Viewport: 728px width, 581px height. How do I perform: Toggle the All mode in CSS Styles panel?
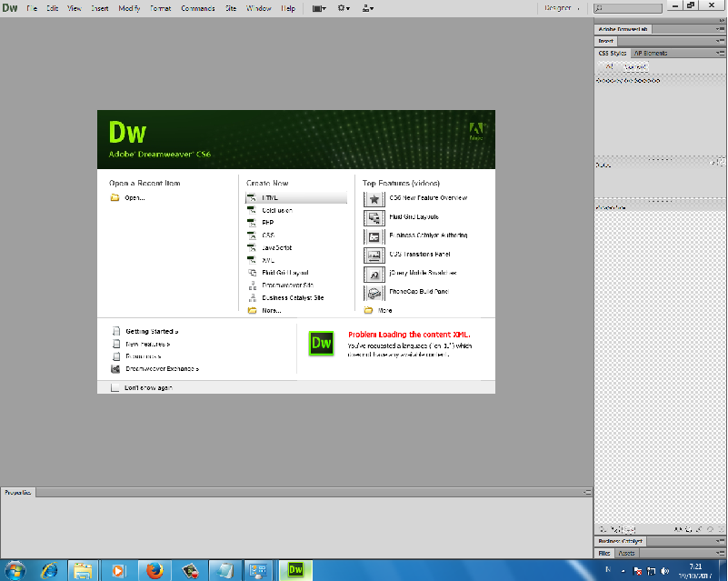(x=609, y=67)
